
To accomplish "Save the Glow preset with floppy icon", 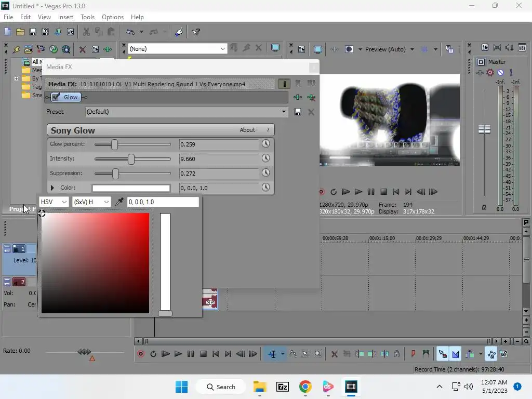I will click(298, 112).
